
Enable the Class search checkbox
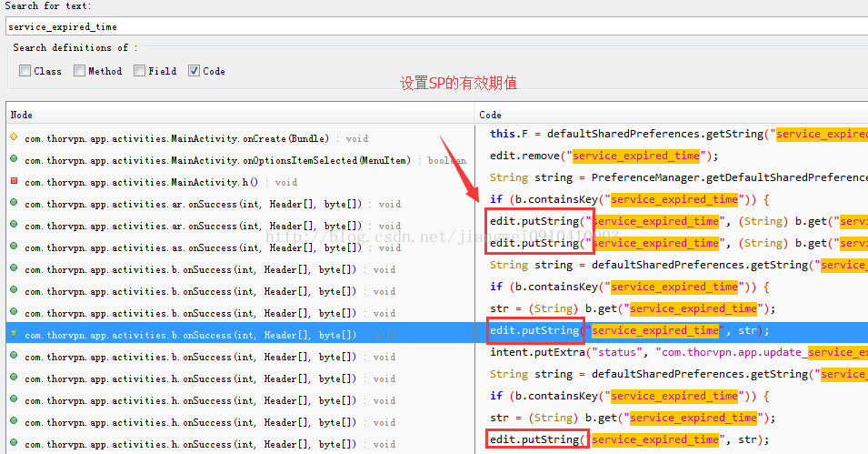[x=25, y=70]
